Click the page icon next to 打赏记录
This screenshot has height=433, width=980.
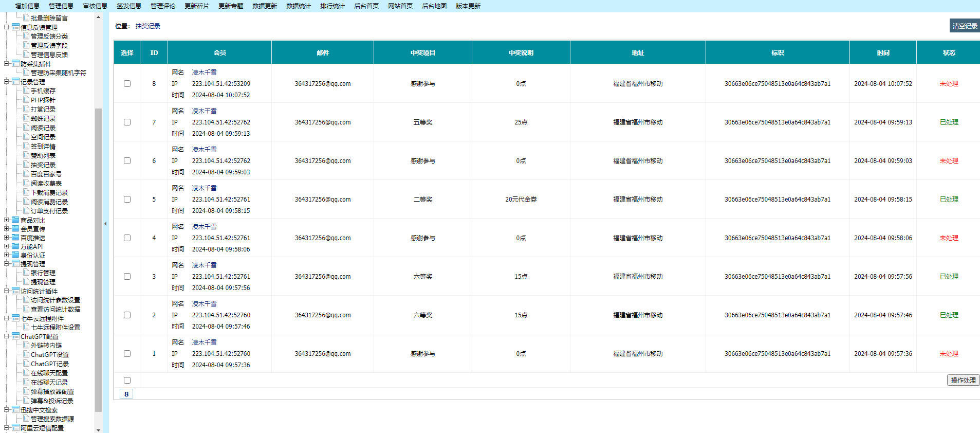coord(26,109)
